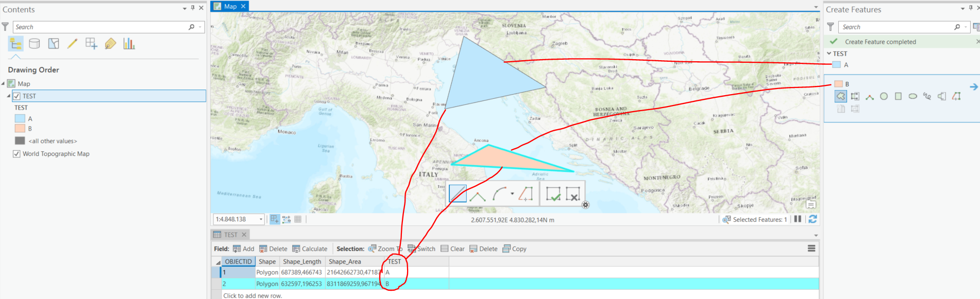Select Line segment tool on map toolbar
Screen dimensions: 980x299
(458, 194)
